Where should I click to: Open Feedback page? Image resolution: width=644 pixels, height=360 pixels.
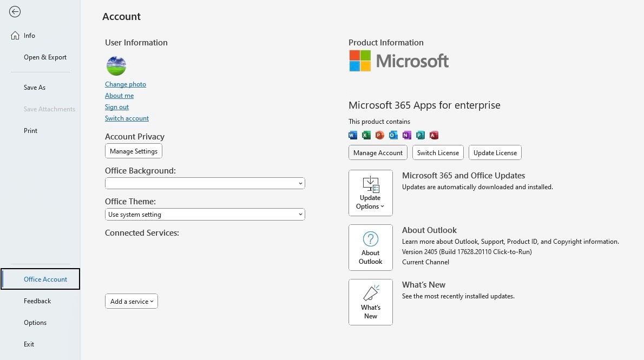pyautogui.click(x=40, y=301)
